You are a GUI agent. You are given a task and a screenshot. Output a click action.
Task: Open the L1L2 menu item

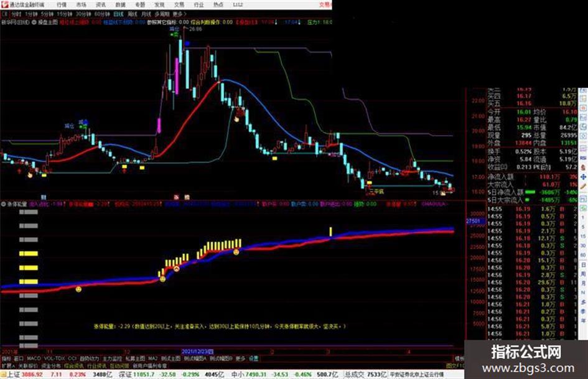point(238,4)
